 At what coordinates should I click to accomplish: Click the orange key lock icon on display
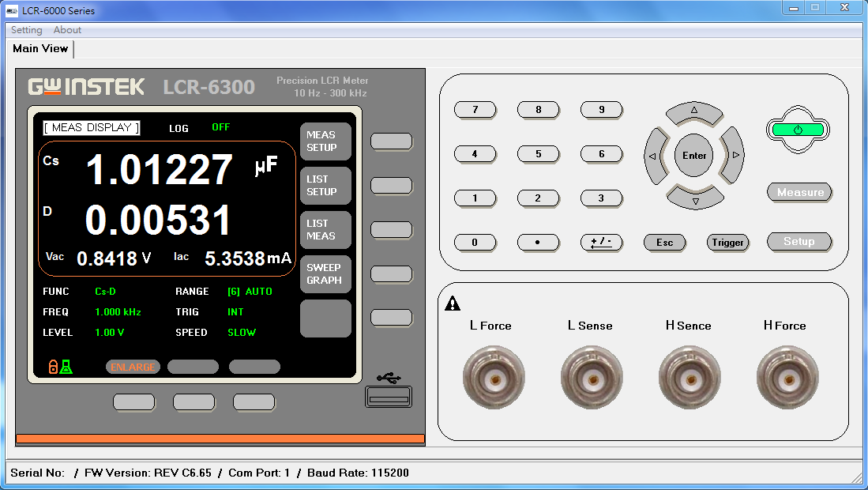click(x=53, y=367)
